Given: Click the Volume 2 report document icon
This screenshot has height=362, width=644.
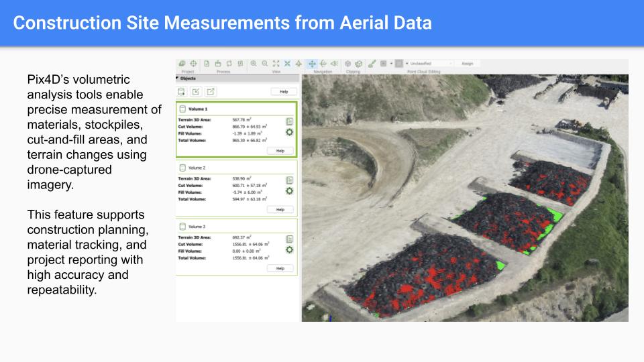Looking at the screenshot, I should 289,180.
